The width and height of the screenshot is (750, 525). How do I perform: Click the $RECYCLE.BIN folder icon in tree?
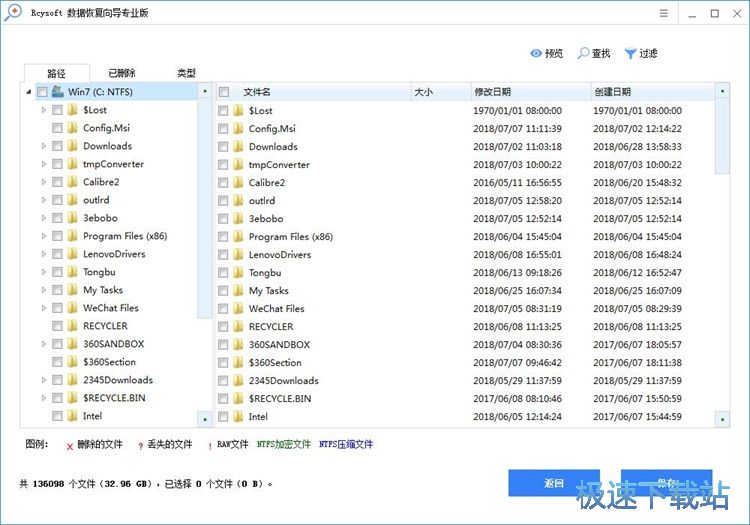(72, 398)
